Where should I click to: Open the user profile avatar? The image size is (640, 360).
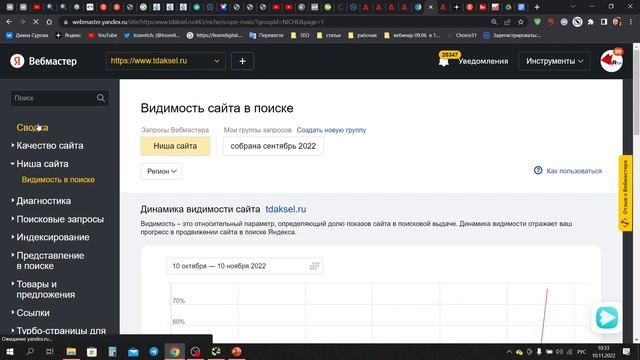(611, 61)
